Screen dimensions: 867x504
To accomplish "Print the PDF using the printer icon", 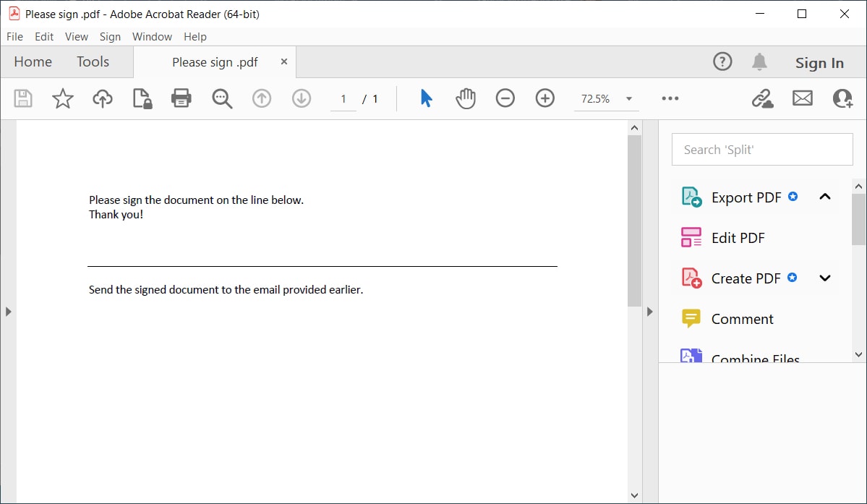I will 181,98.
